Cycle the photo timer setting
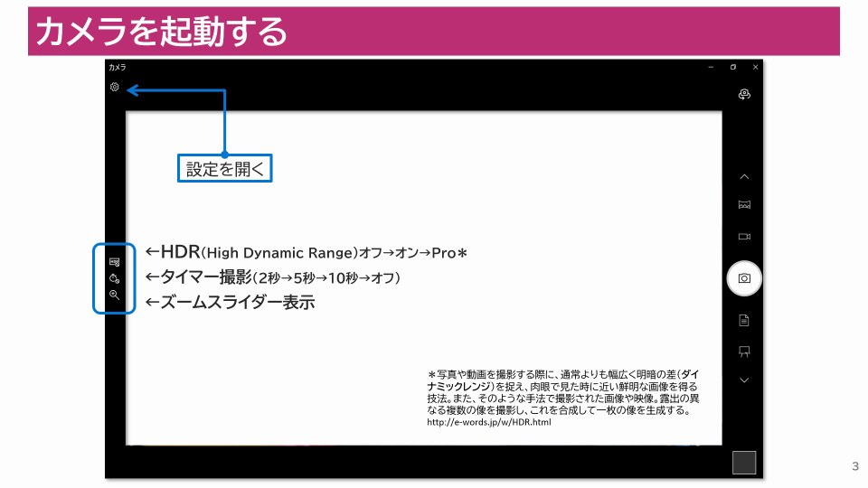The width and height of the screenshot is (868, 488). click(114, 277)
